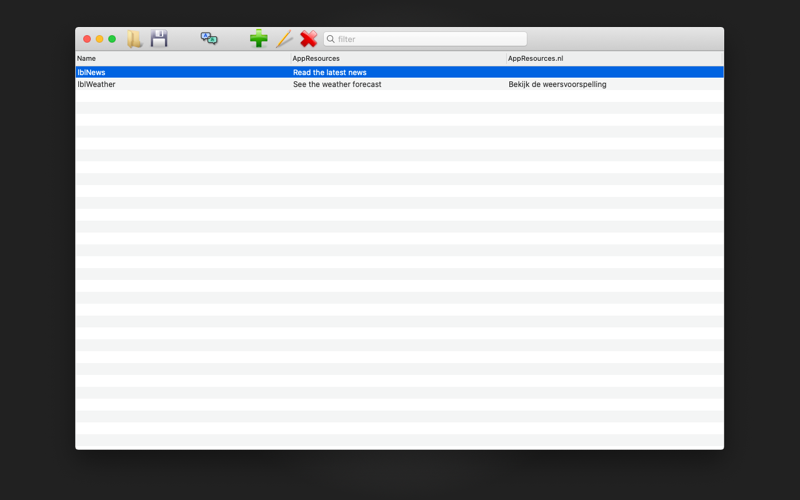The image size is (800, 500).
Task: Click the AppResources.nl column header
Action: [x=615, y=59]
